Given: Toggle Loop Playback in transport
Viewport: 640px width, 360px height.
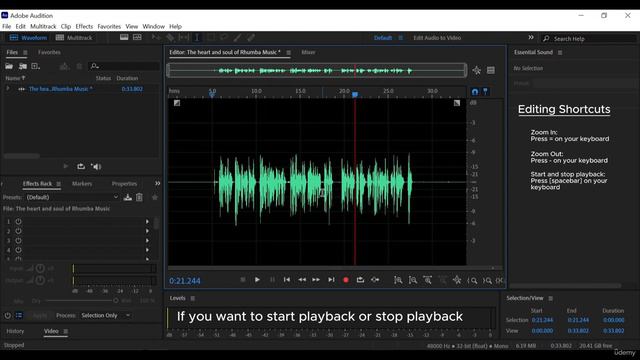Looking at the screenshot, I should [x=360, y=280].
